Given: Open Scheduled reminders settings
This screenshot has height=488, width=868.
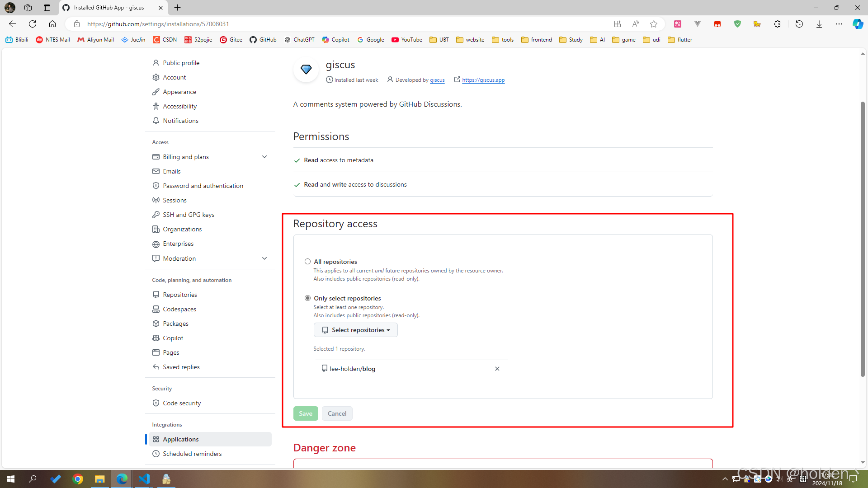Looking at the screenshot, I should [192, 454].
